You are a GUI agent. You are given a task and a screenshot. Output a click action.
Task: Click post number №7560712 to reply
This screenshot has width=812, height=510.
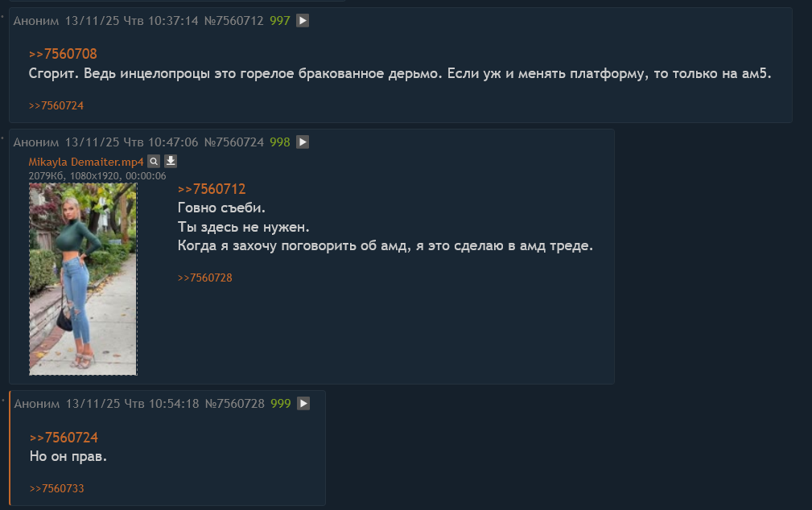tap(233, 21)
